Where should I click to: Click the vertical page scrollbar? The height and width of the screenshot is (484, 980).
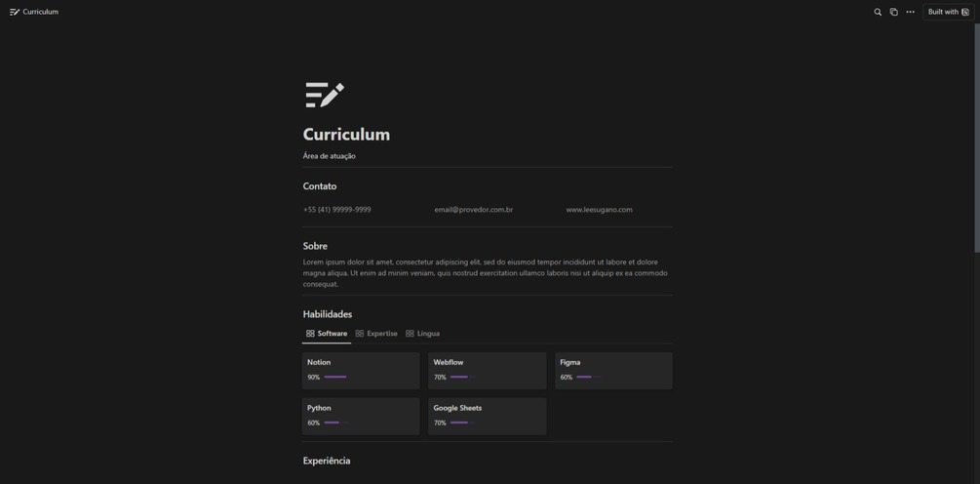click(x=977, y=138)
